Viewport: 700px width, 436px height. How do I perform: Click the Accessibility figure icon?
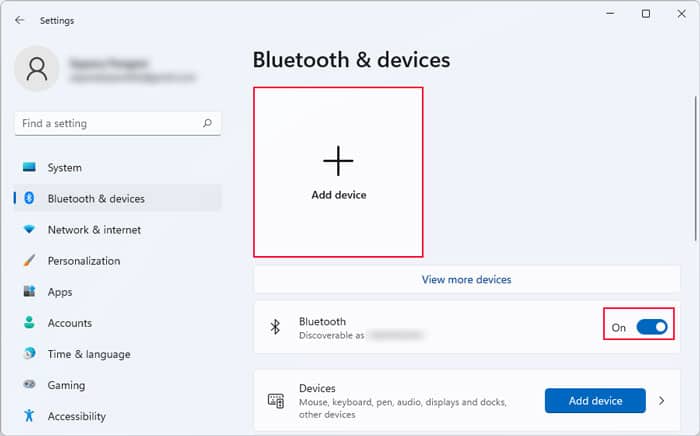29,415
